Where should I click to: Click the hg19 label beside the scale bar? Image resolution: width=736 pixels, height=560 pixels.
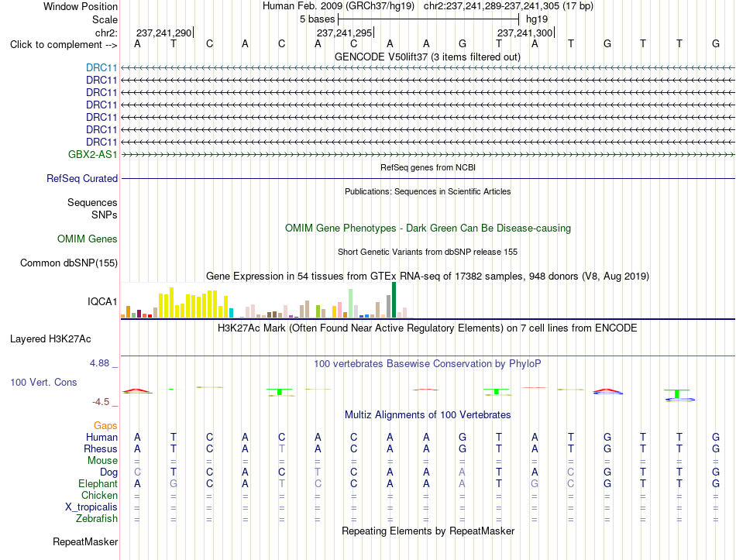click(537, 19)
